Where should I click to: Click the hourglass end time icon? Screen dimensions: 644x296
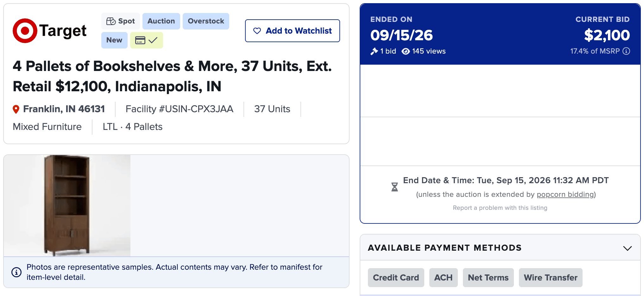pyautogui.click(x=395, y=187)
